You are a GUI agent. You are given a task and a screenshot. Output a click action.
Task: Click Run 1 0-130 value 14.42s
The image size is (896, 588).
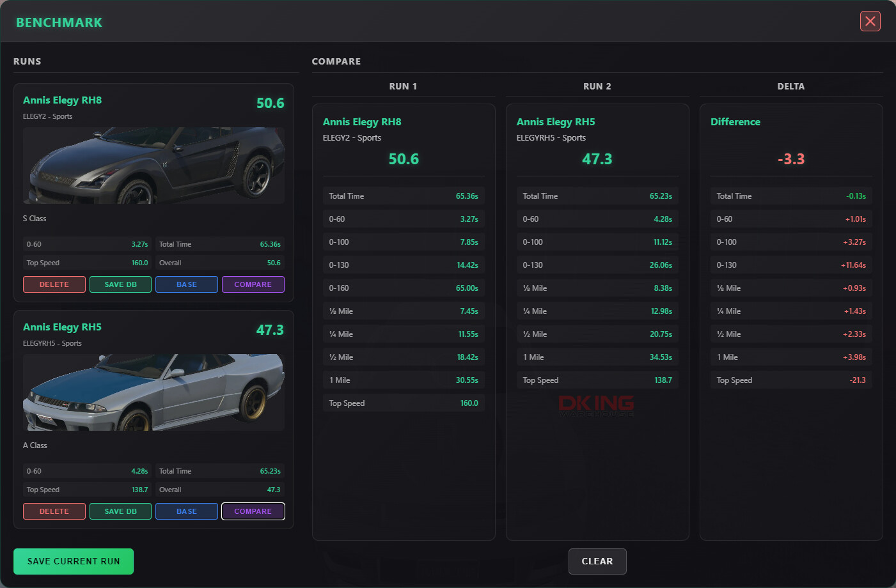click(x=468, y=265)
